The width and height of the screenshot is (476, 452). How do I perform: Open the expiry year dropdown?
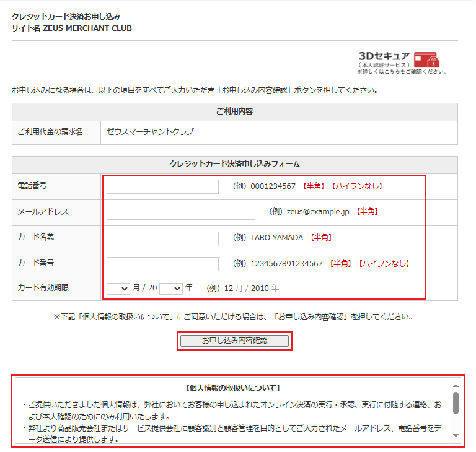click(171, 289)
